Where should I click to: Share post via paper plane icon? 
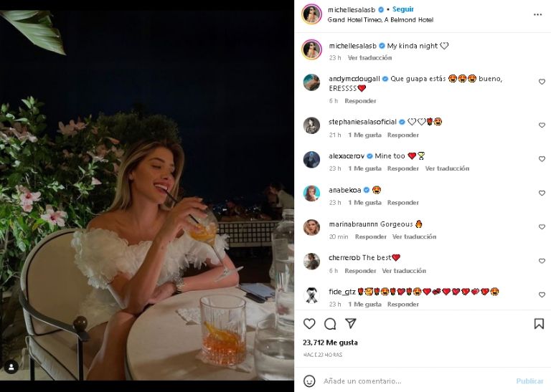(x=351, y=324)
